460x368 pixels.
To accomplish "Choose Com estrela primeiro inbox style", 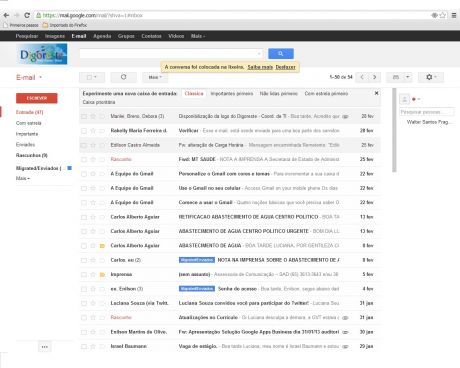I will point(326,93).
